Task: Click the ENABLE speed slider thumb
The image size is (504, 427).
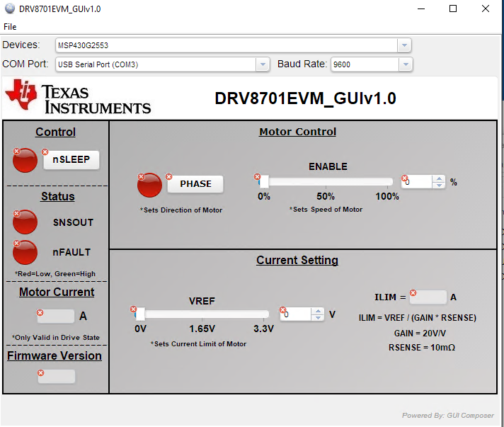Action: [x=264, y=182]
